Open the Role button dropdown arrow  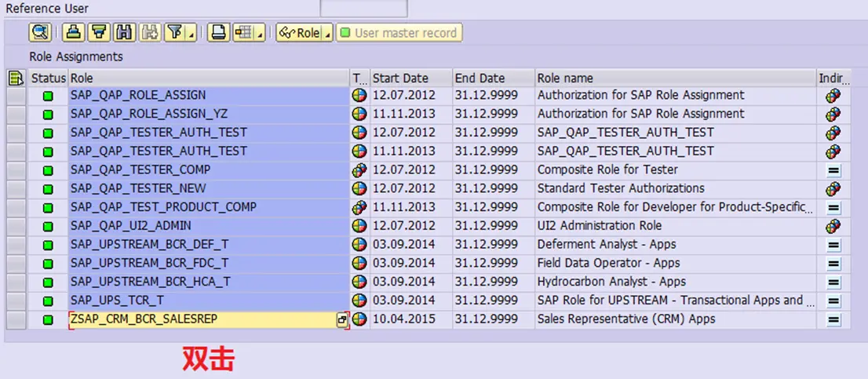click(x=327, y=35)
